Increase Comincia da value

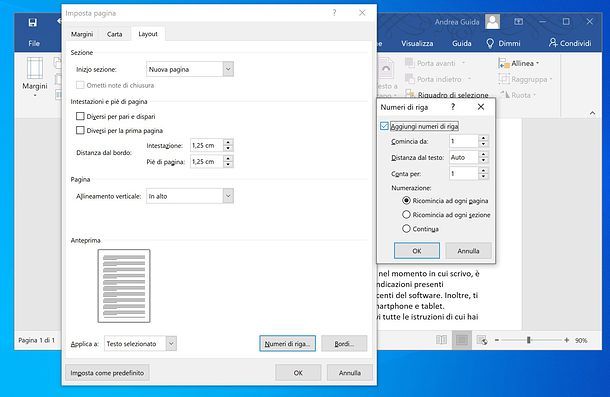coord(483,138)
